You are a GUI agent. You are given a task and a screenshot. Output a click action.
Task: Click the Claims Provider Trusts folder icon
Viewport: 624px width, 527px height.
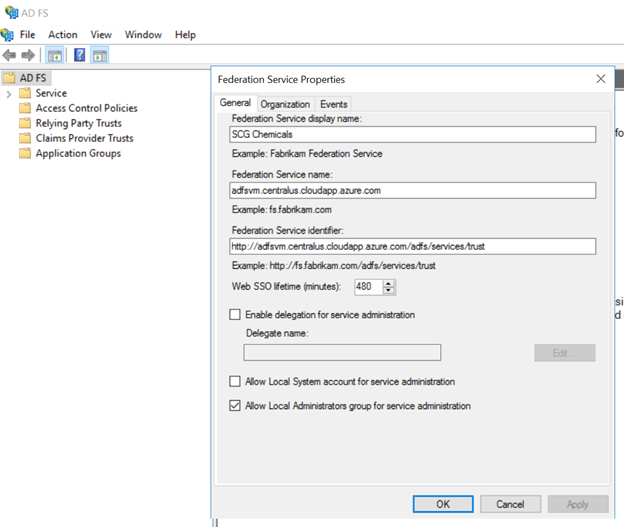25,139
